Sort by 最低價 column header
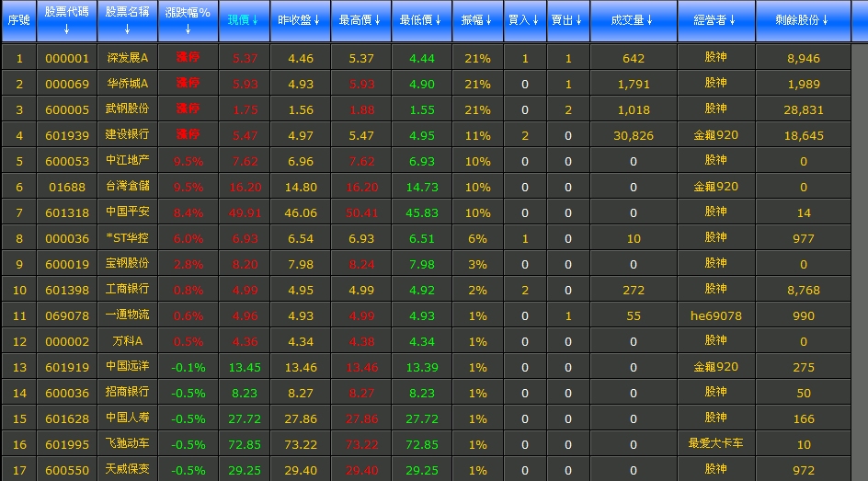868x481 pixels. 421,20
